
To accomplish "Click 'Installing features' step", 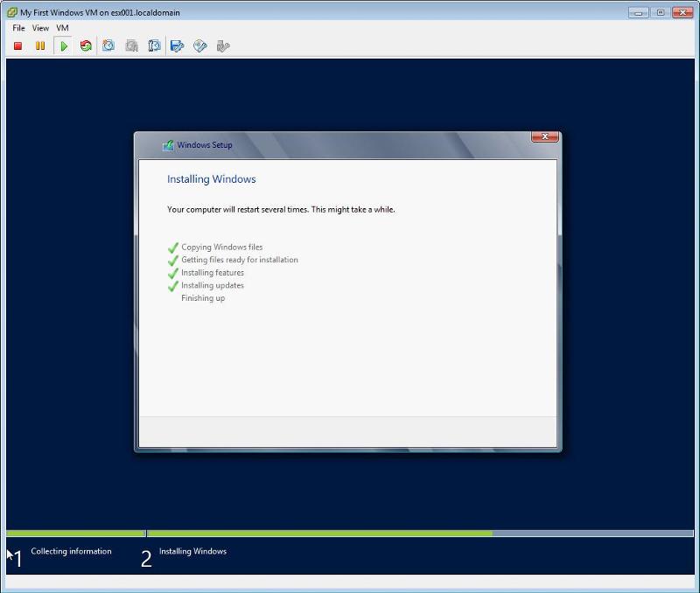I will [x=213, y=272].
